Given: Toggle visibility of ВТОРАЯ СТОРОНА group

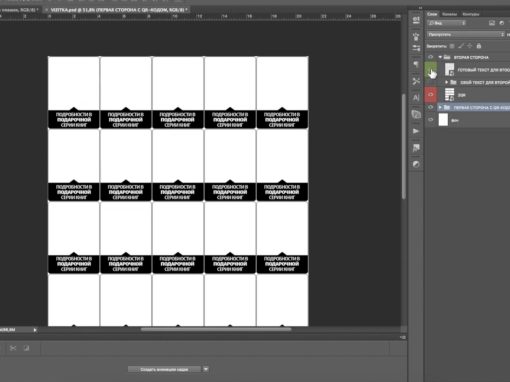Looking at the screenshot, I should 430,57.
